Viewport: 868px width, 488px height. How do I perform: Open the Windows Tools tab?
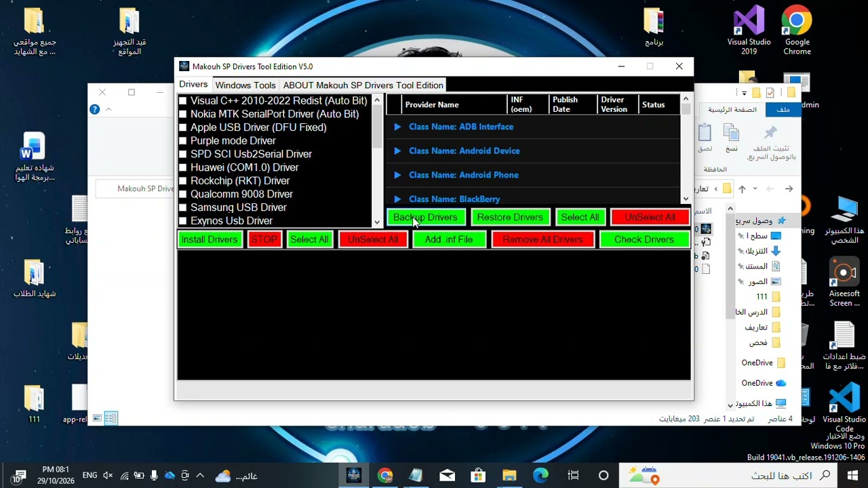[x=245, y=85]
